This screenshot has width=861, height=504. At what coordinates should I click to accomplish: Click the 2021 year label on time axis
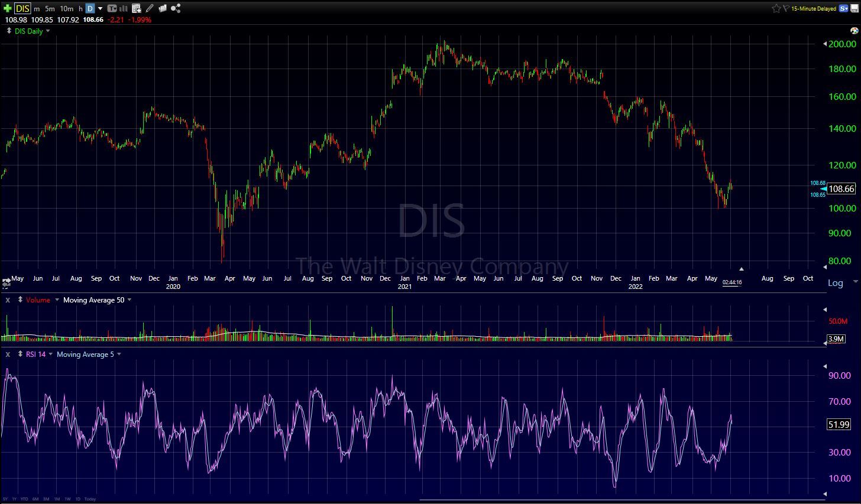pos(404,287)
